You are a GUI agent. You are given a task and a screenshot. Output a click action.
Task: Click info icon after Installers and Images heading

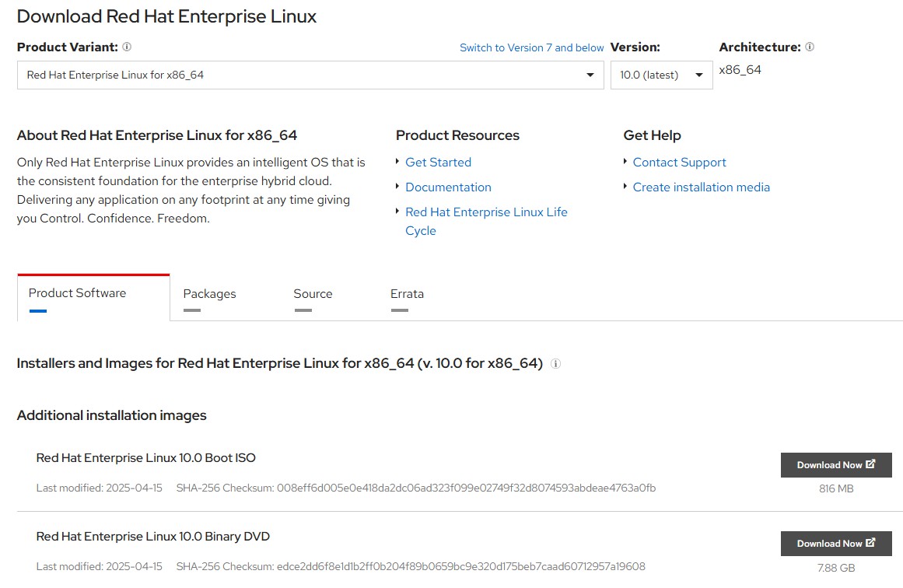(x=556, y=363)
